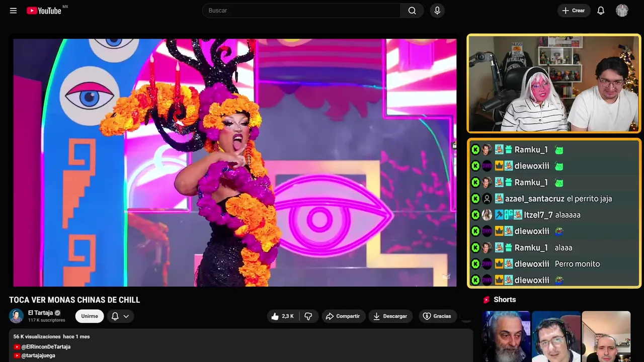Open the Crear button
The image size is (644, 362).
(x=574, y=11)
